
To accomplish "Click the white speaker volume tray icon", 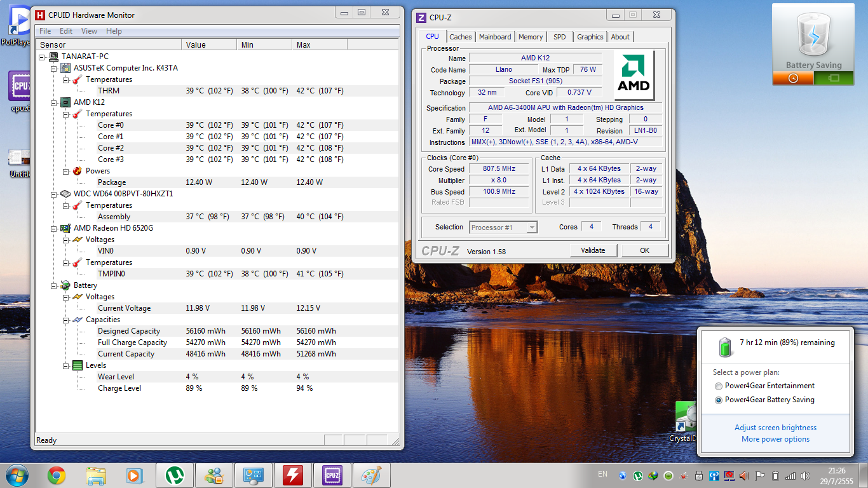I will (806, 476).
